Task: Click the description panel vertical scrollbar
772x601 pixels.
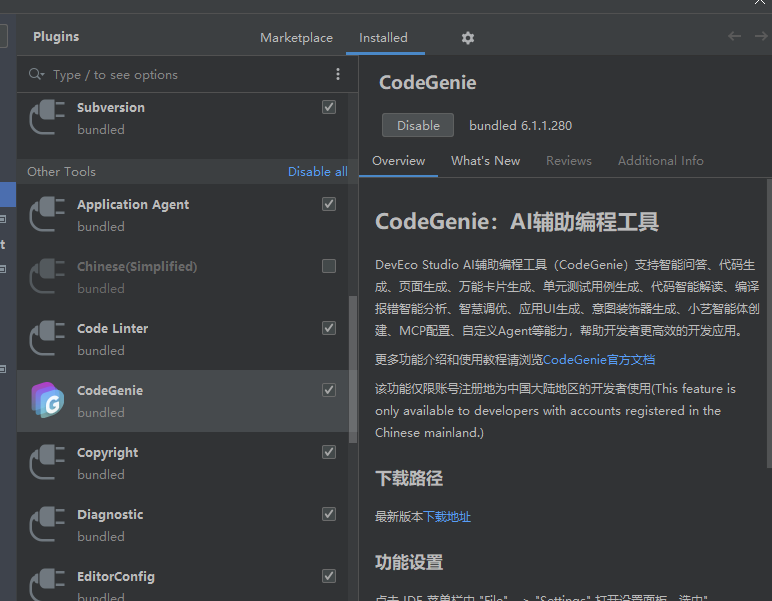Action: point(769,323)
